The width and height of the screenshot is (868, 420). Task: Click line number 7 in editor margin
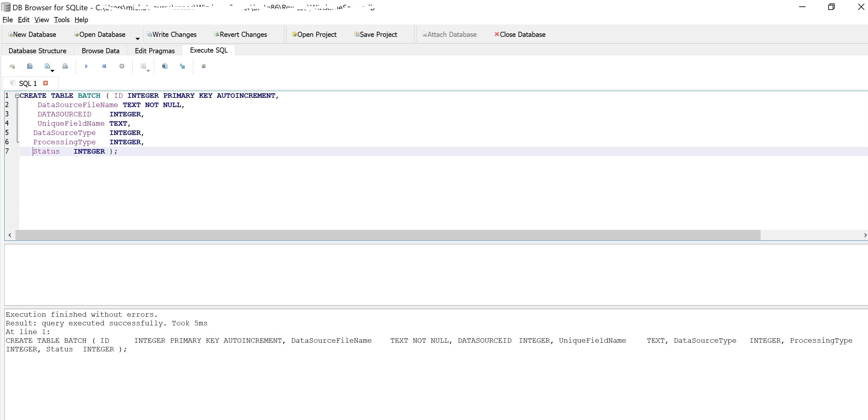point(7,151)
